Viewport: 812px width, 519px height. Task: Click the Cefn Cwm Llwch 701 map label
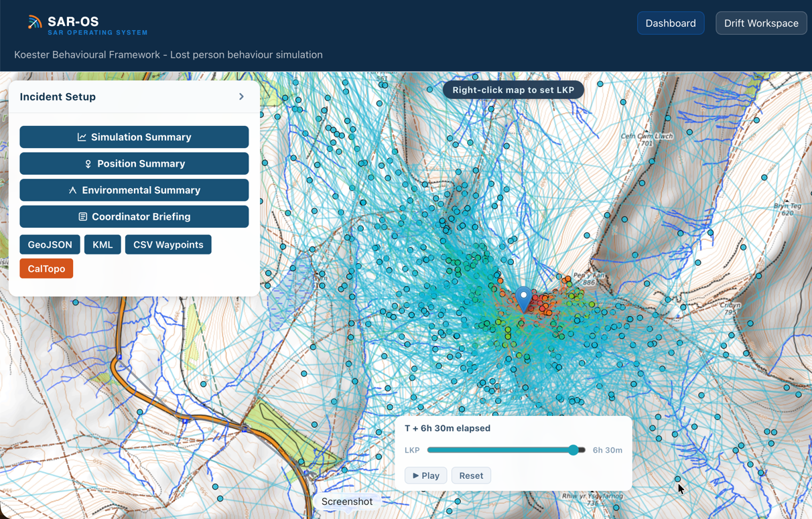coord(647,139)
